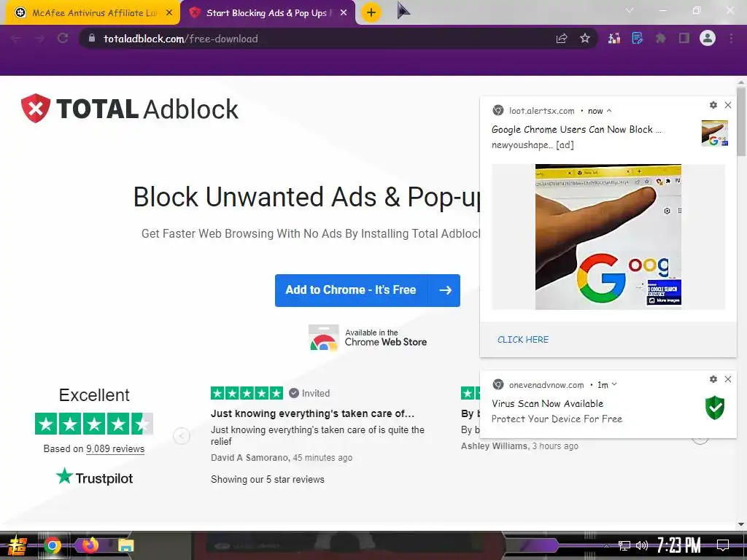This screenshot has width=747, height=560.
Task: Open the Windows Start button
Action: tap(18, 545)
